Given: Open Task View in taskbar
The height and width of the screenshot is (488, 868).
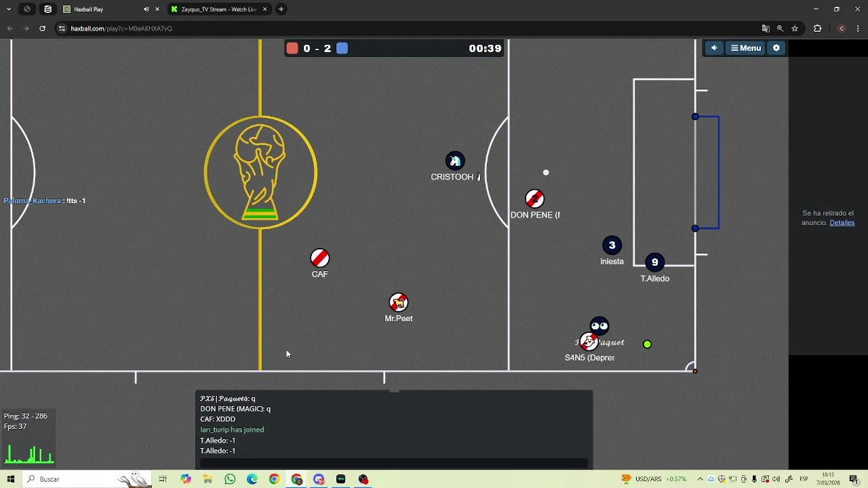Looking at the screenshot, I should (163, 479).
